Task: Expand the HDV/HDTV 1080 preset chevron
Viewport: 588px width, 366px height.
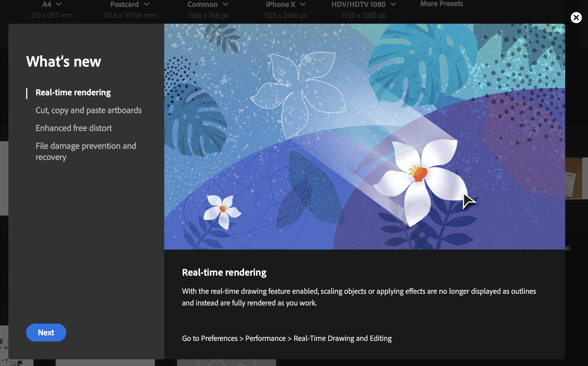Action: point(393,4)
